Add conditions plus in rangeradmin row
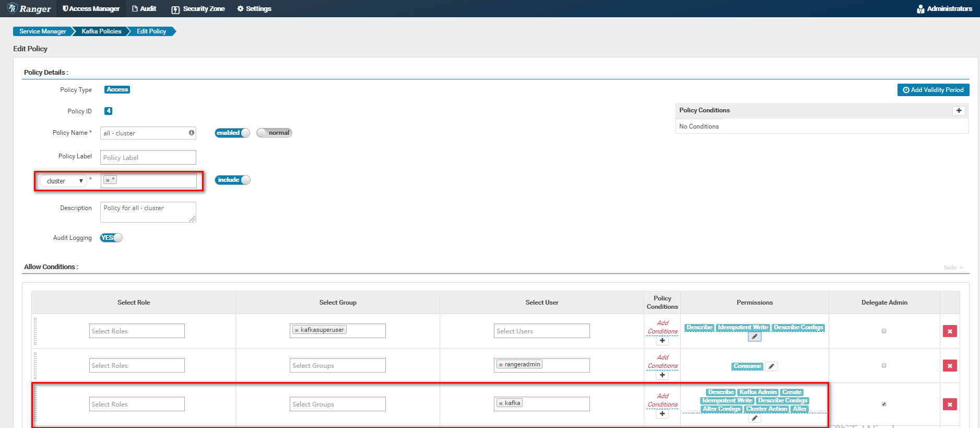 click(x=662, y=375)
